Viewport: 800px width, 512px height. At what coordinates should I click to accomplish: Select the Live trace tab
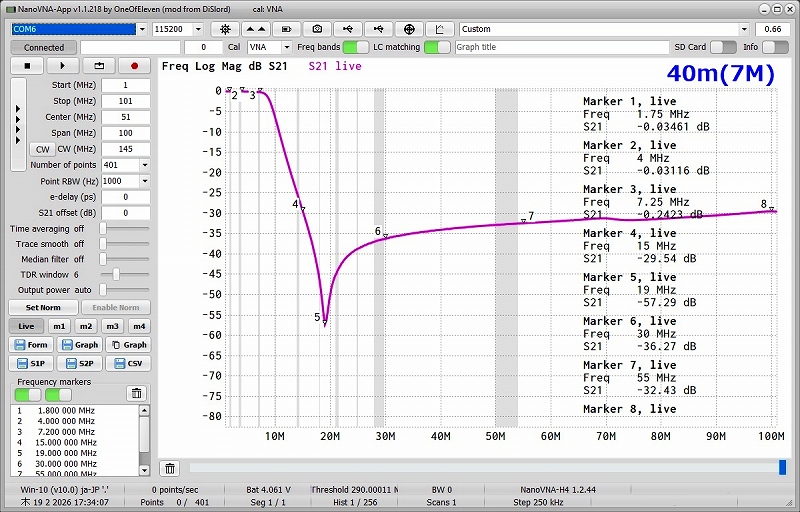26,326
